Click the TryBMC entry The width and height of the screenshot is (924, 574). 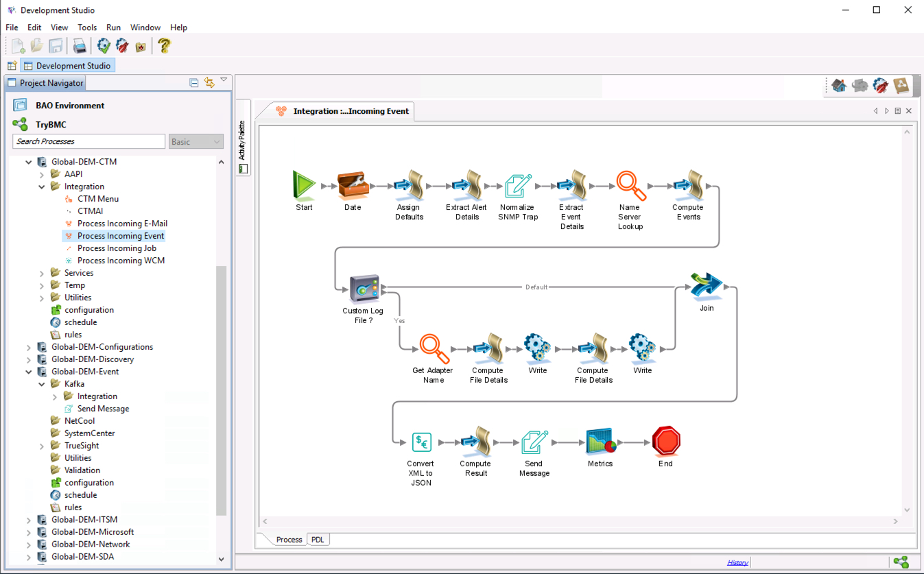point(51,125)
